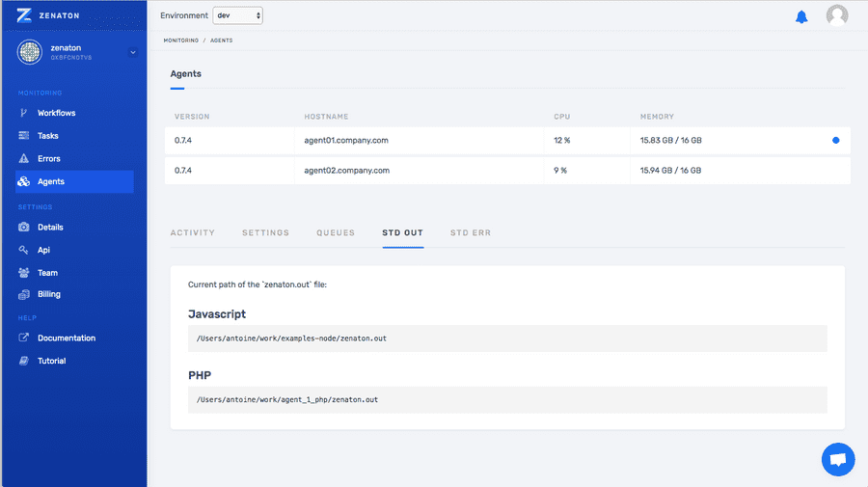Switch to the Activity tab
868x487 pixels.
coord(193,232)
